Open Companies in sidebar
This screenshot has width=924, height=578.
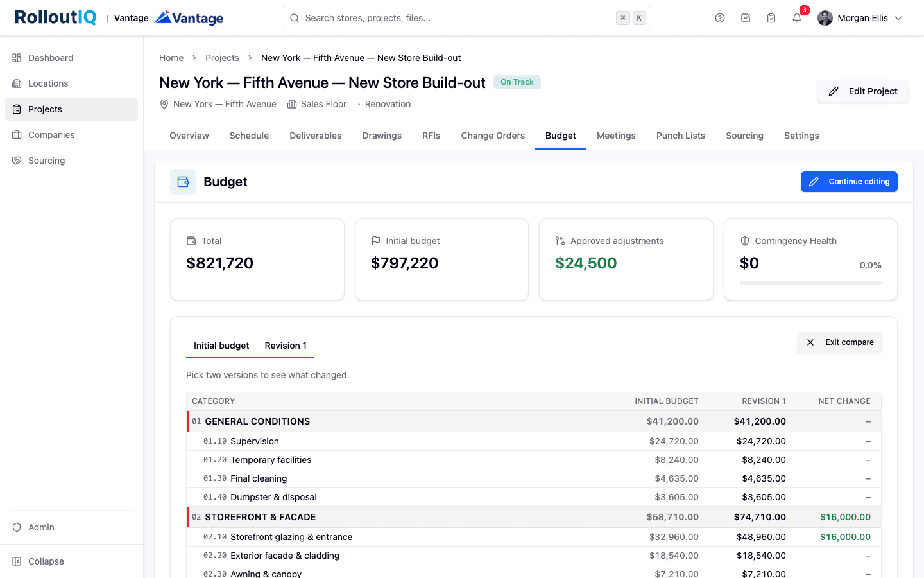coord(71,135)
